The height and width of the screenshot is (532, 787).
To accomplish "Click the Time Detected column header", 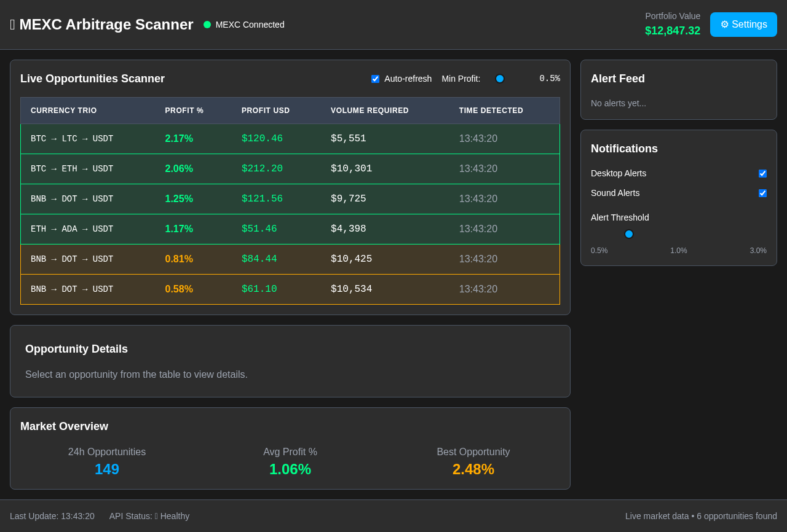I will pyautogui.click(x=491, y=111).
